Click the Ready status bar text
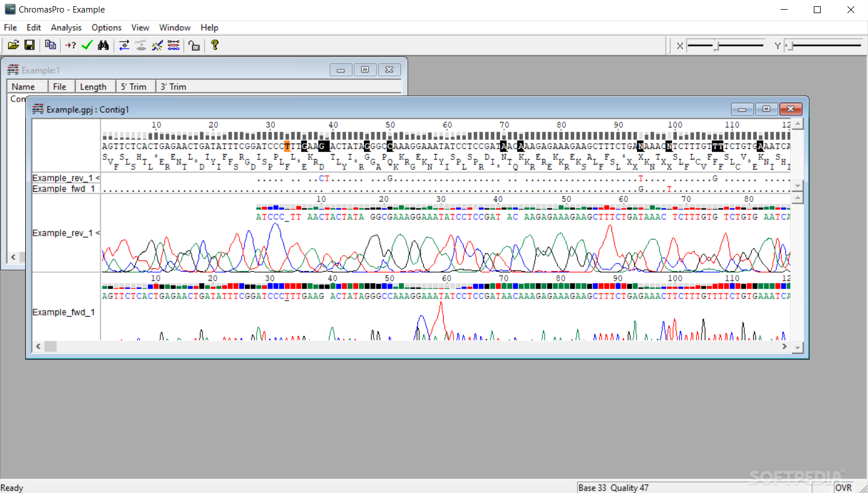This screenshot has height=493, width=868. [x=12, y=488]
